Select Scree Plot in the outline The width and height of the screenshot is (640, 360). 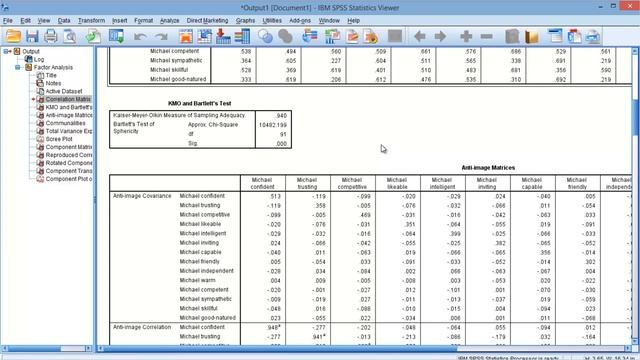pos(59,139)
